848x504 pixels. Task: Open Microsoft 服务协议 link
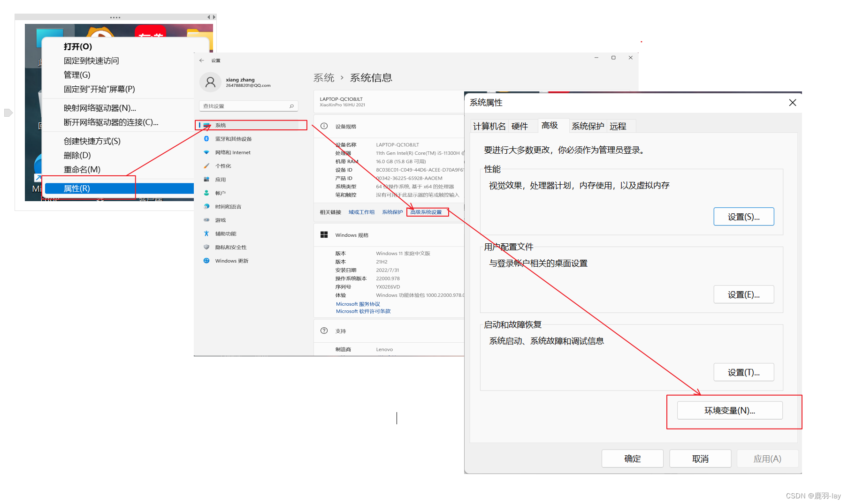click(358, 304)
